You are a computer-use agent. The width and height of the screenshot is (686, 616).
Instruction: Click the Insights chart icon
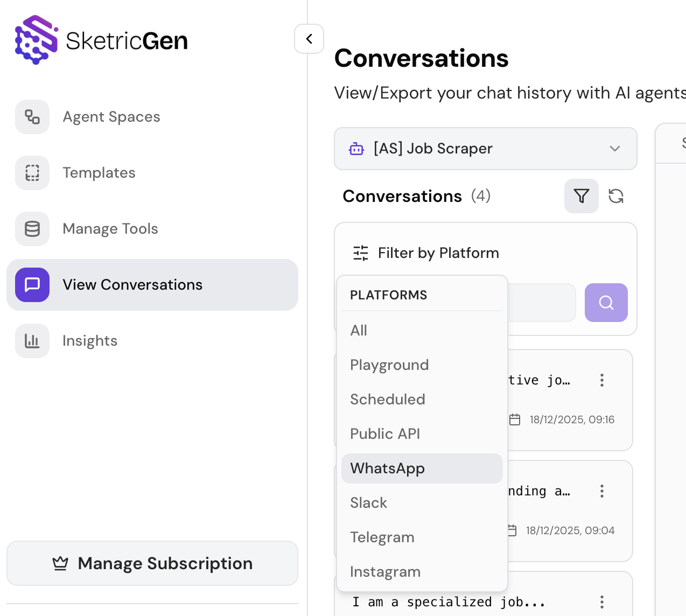click(32, 340)
